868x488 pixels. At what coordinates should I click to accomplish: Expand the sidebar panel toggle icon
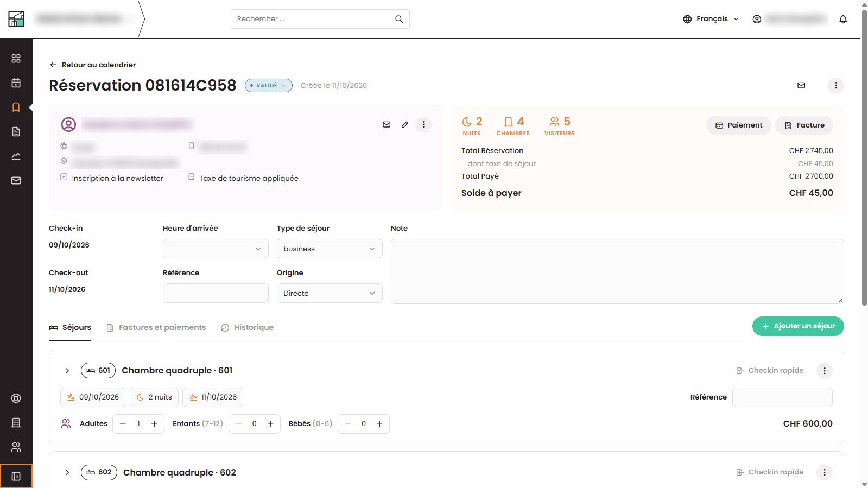click(x=16, y=477)
